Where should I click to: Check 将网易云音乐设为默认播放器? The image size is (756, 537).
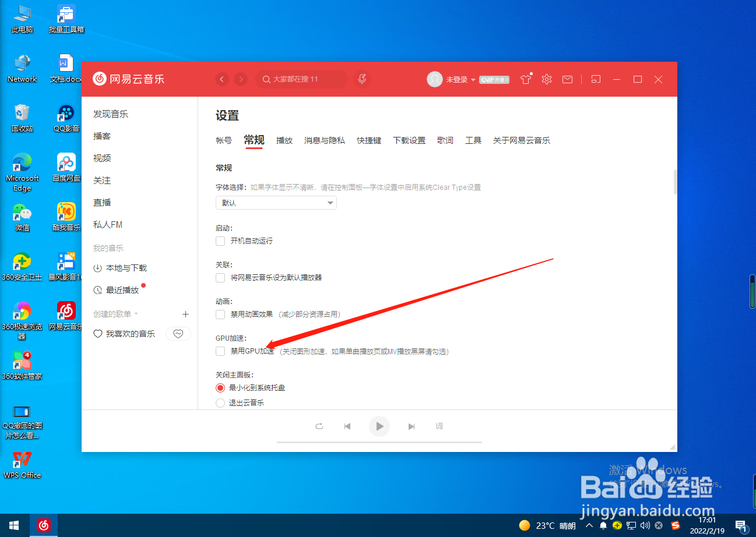click(220, 277)
